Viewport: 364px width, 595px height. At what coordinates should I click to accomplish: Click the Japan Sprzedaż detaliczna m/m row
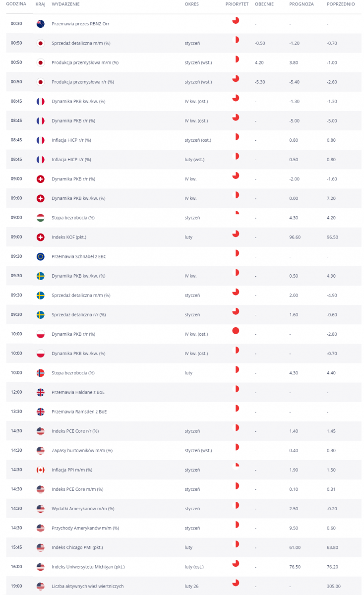[182, 43]
